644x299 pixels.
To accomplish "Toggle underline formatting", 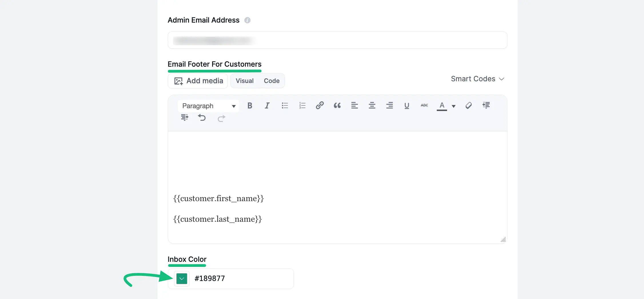I will 407,106.
